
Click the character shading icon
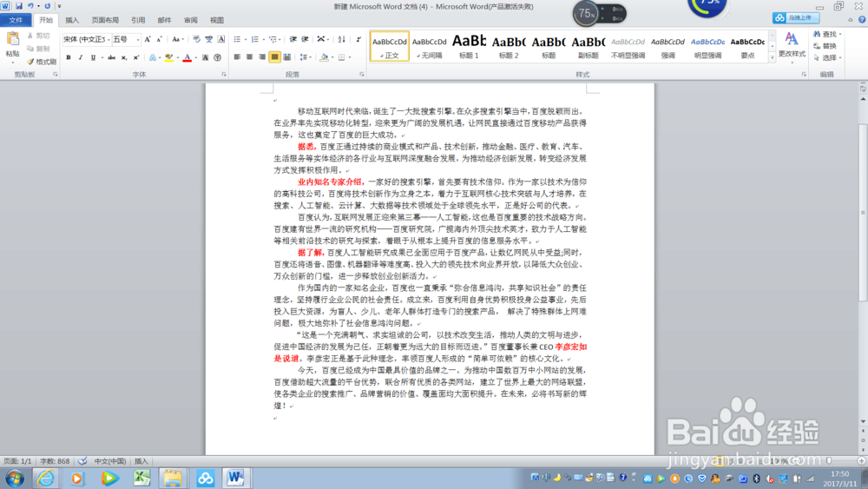206,57
